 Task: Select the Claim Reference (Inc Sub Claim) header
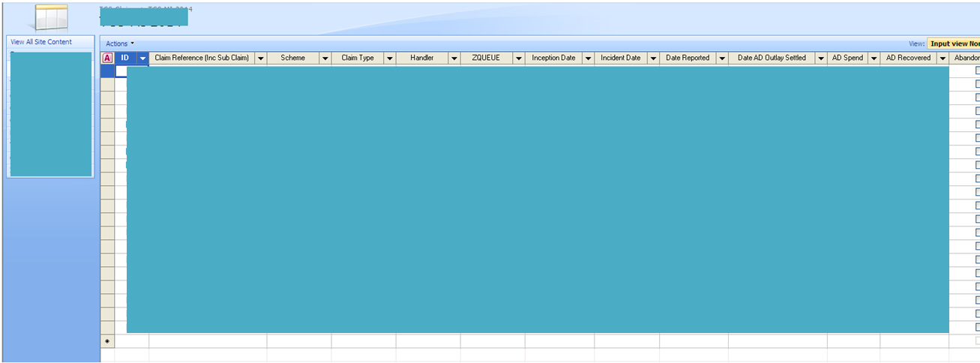point(202,58)
